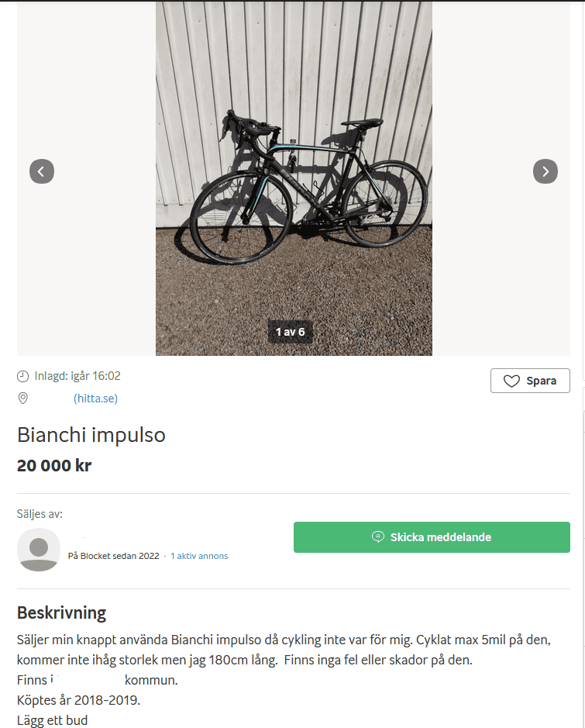Click the 20 000 kr price
The width and height of the screenshot is (585, 728).
coord(54,465)
